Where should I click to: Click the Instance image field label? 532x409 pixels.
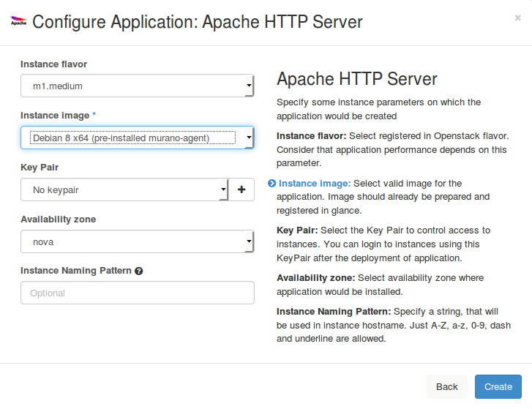click(x=55, y=116)
